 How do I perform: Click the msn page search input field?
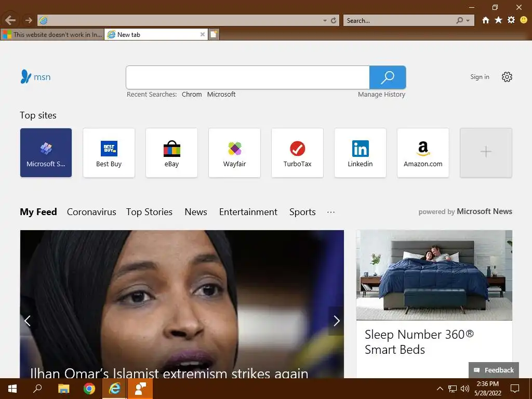(x=248, y=77)
